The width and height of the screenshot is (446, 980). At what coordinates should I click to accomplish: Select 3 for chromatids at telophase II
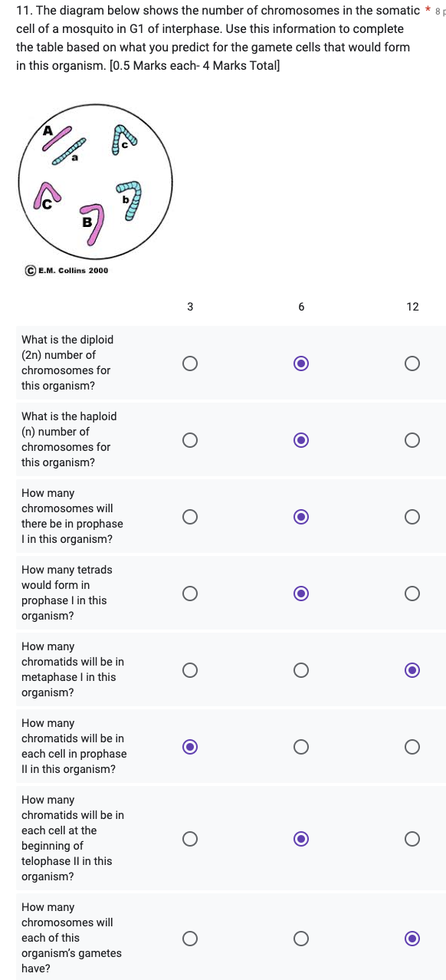point(190,839)
